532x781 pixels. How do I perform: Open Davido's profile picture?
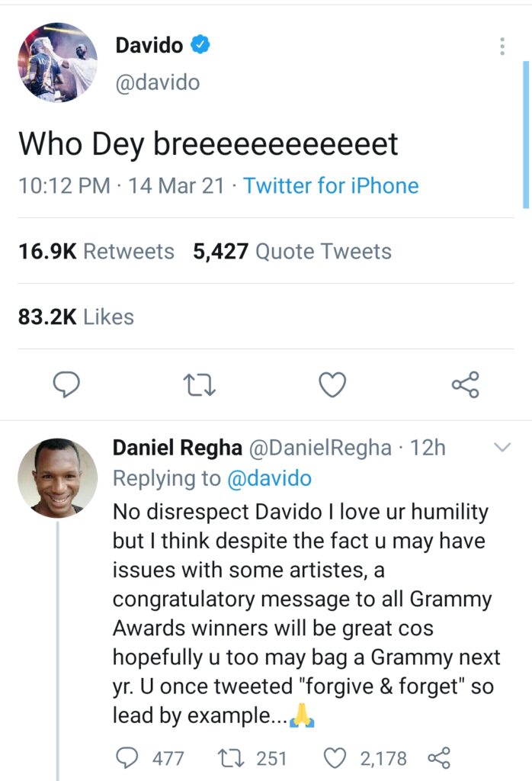tap(58, 63)
